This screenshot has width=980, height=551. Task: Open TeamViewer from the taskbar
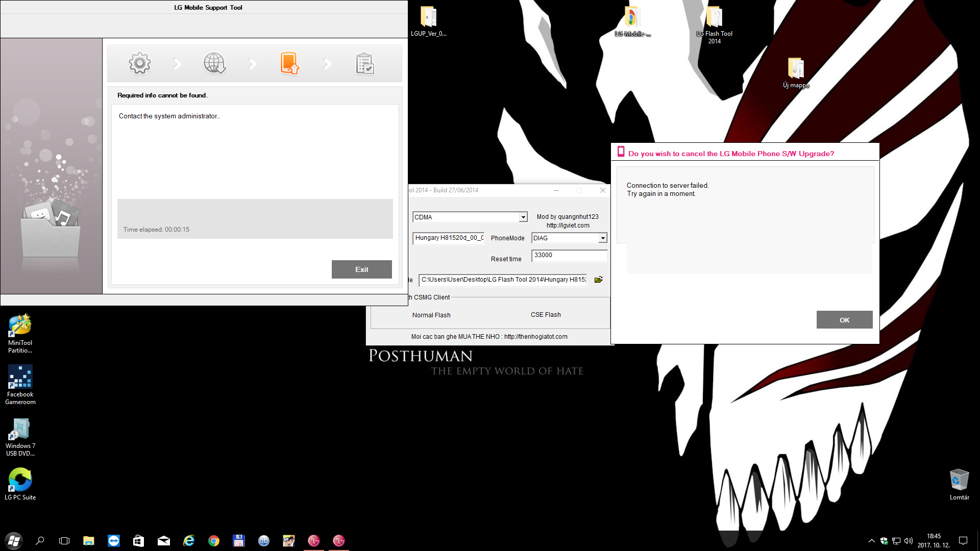pyautogui.click(x=114, y=541)
